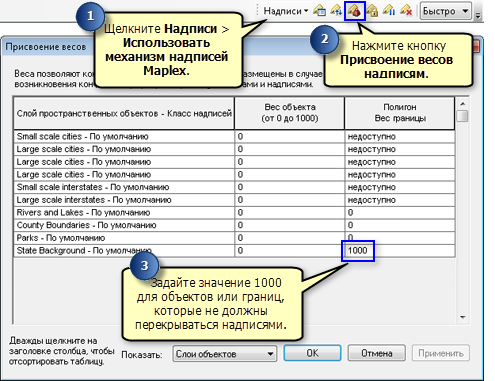
Task: Confirm the dialog with the OK button
Action: tap(312, 353)
